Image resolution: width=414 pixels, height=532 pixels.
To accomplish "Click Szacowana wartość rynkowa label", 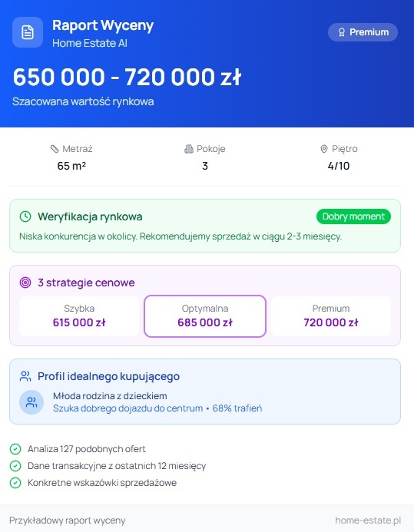I will pyautogui.click(x=83, y=101).
